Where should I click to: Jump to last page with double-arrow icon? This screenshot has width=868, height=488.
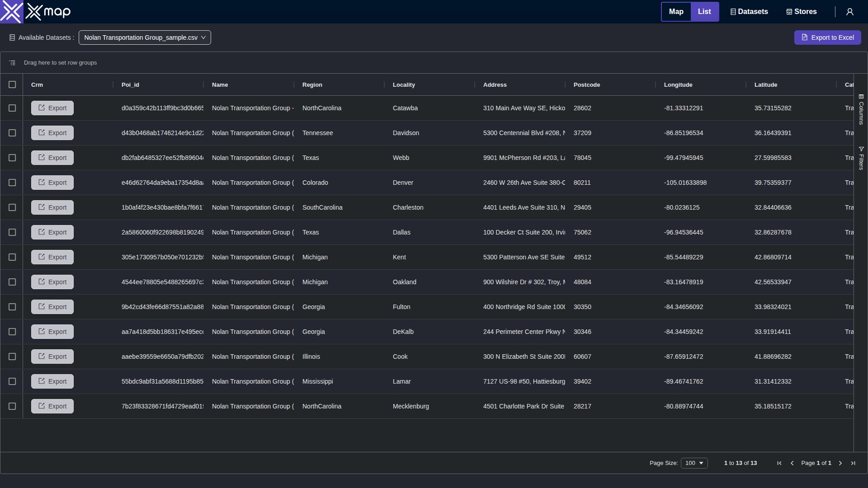(853, 463)
